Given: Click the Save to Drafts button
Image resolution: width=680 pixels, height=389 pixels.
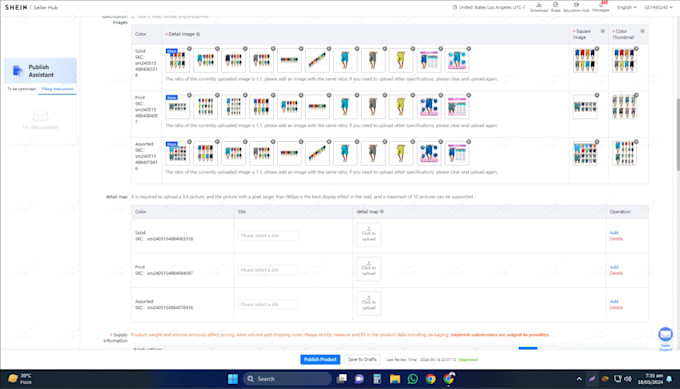Looking at the screenshot, I should (x=362, y=360).
